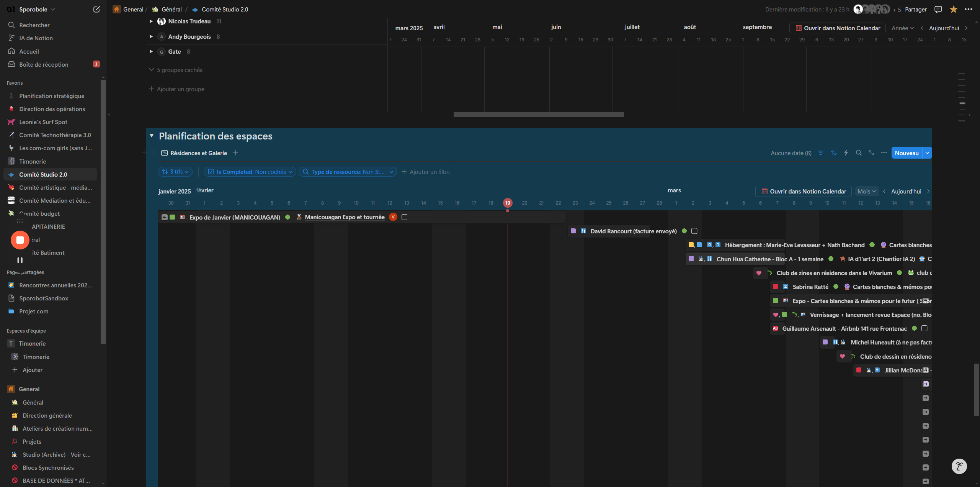
Task: Click Partager share button
Action: pyautogui.click(x=916, y=9)
